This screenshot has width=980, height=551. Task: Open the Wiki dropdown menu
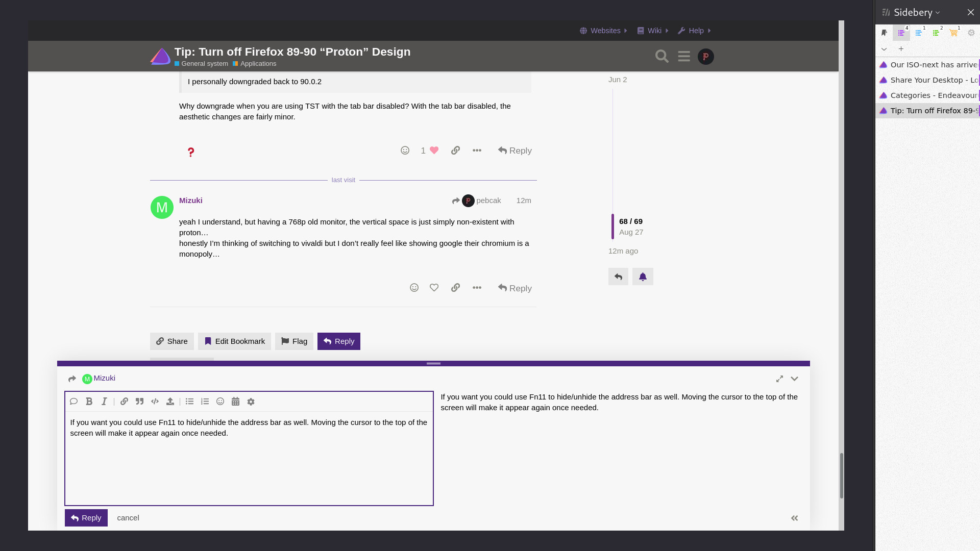click(x=653, y=31)
